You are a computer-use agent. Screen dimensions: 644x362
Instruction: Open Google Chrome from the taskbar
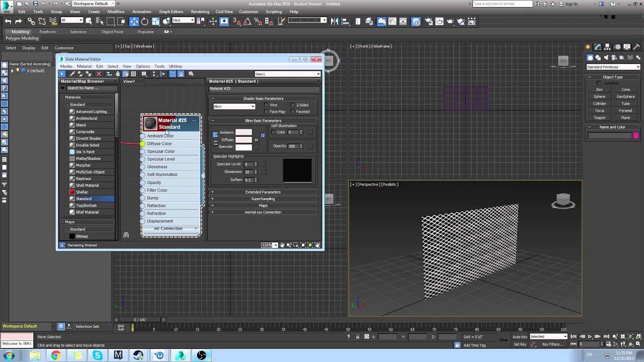click(55, 355)
